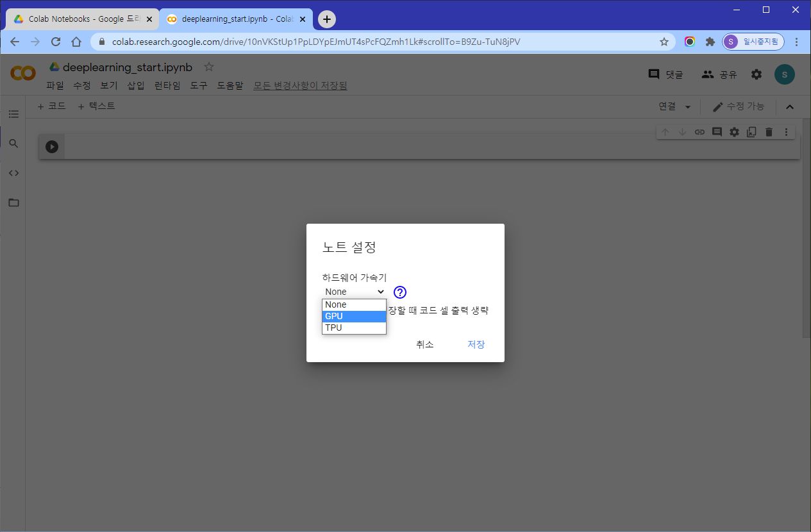The height and width of the screenshot is (532, 811).
Task: Open the account avatar S in Colab
Action: pos(785,74)
